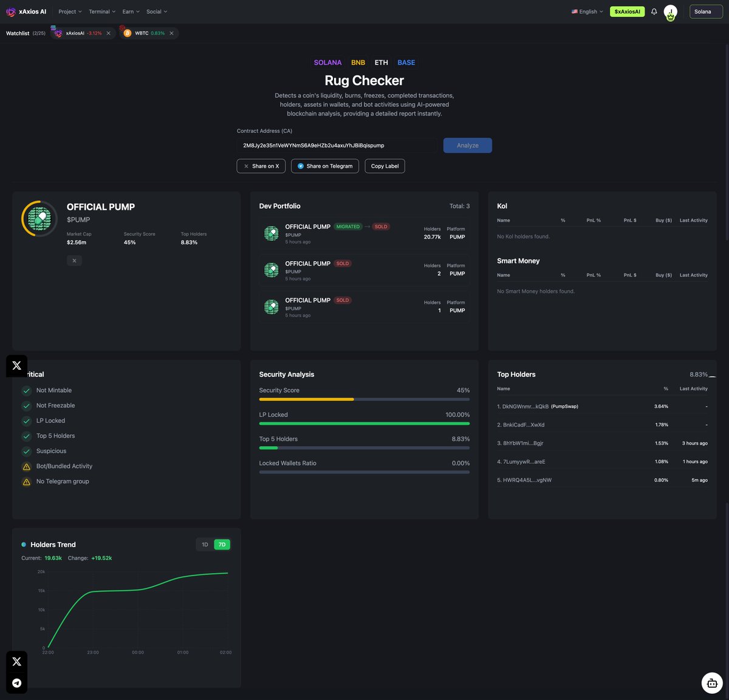Click Not Mintable check icon
The height and width of the screenshot is (700, 729).
click(26, 390)
